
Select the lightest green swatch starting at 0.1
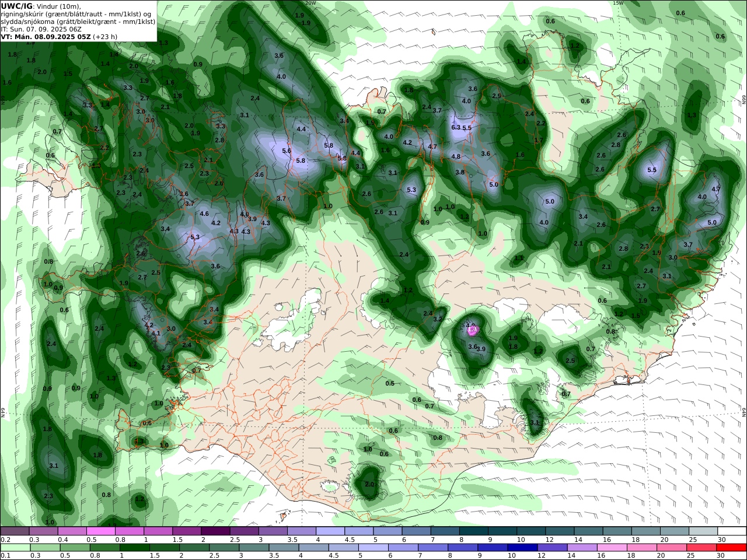click(x=16, y=548)
